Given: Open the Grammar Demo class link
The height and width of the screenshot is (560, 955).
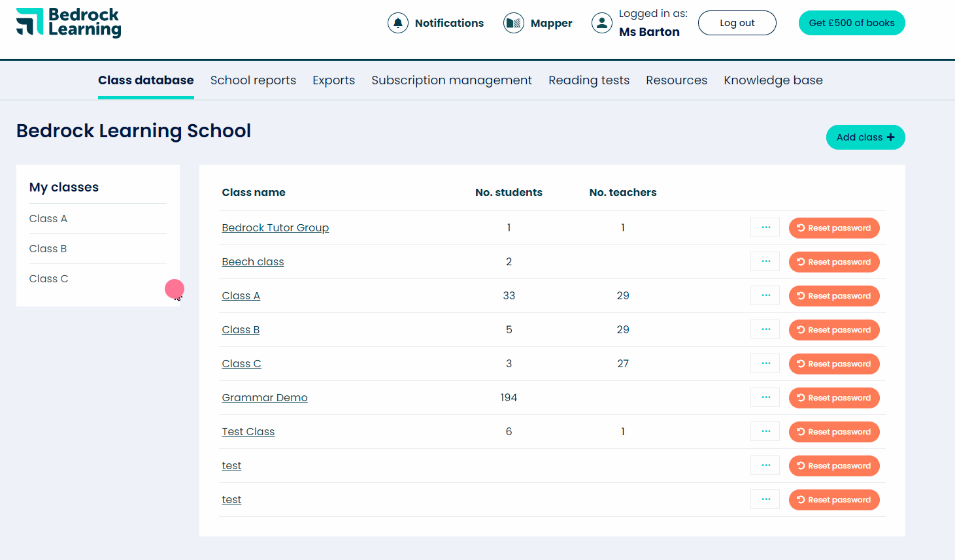Looking at the screenshot, I should click(x=265, y=397).
